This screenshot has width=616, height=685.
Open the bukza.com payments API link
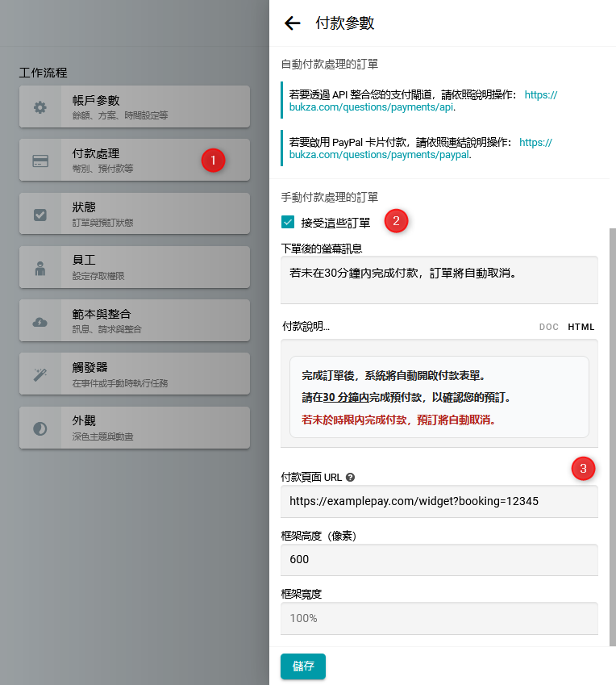tap(372, 107)
